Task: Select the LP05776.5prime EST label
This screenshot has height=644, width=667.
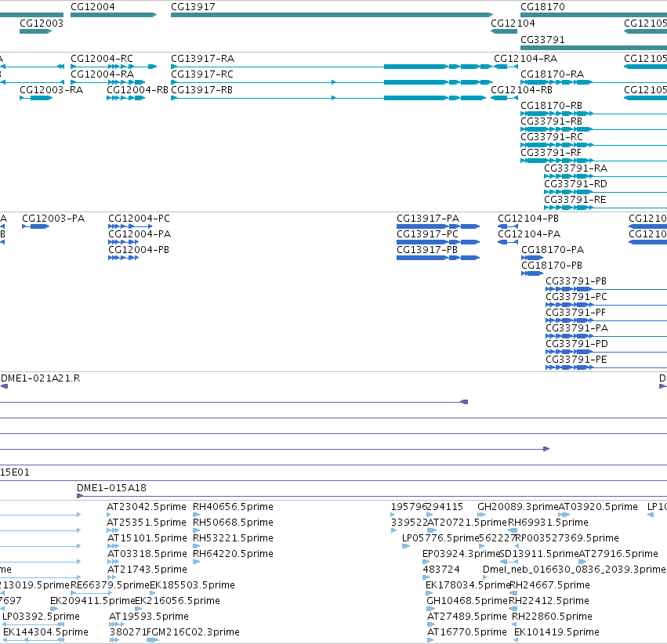Action: click(440, 537)
